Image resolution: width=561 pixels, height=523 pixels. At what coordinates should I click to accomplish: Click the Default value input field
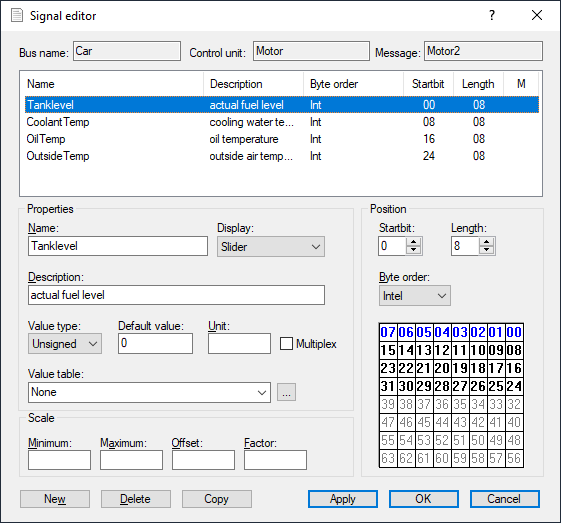click(155, 343)
